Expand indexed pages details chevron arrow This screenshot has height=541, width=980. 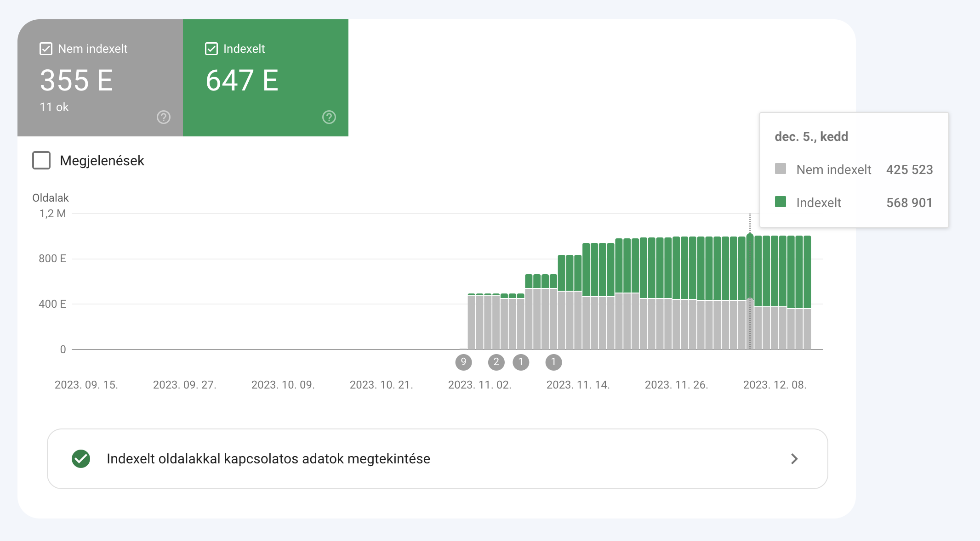coord(794,459)
